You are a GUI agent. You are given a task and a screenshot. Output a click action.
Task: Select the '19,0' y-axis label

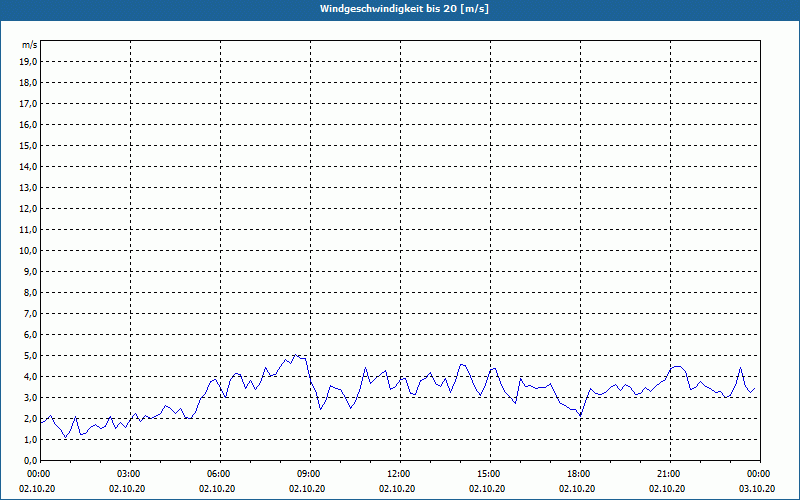click(28, 62)
